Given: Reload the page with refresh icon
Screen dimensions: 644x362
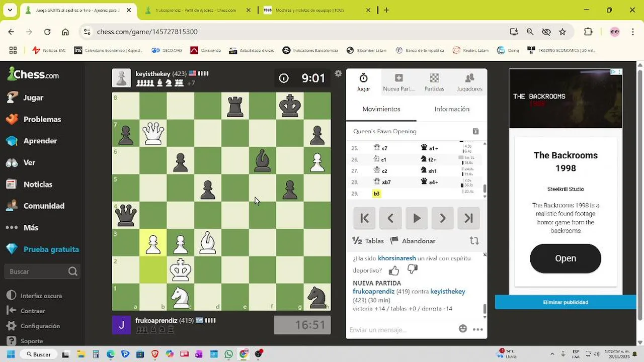Looking at the screenshot, I should click(x=47, y=32).
